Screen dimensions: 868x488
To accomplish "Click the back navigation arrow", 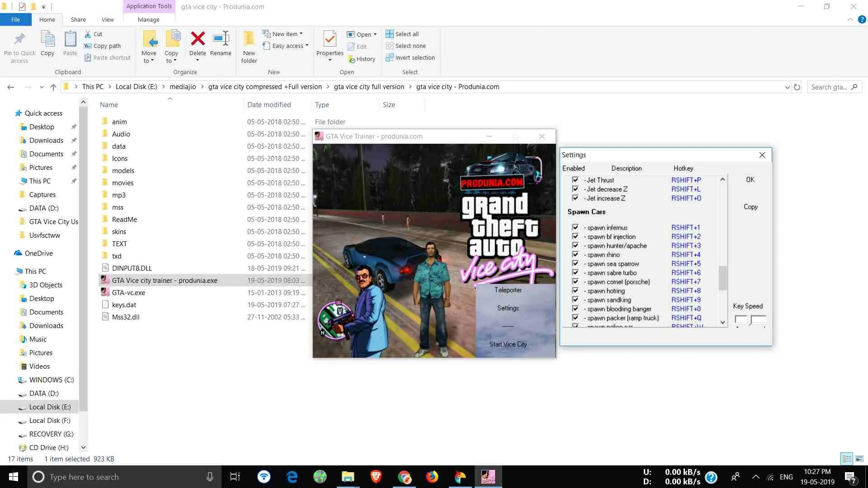I will click(11, 87).
